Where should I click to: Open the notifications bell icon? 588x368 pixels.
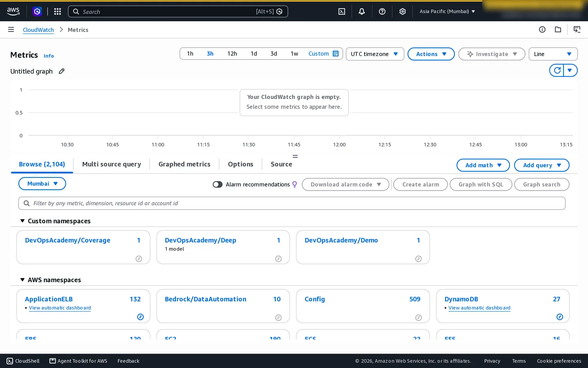click(362, 11)
